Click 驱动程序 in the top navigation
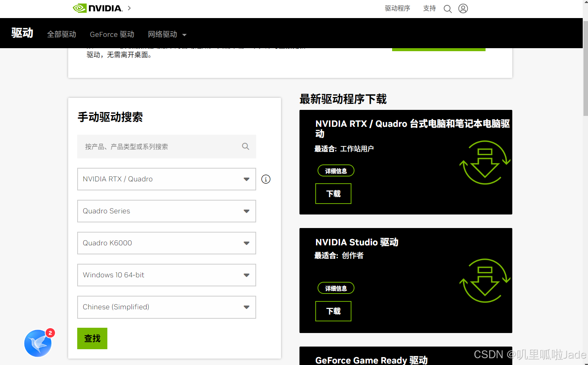 tap(397, 8)
